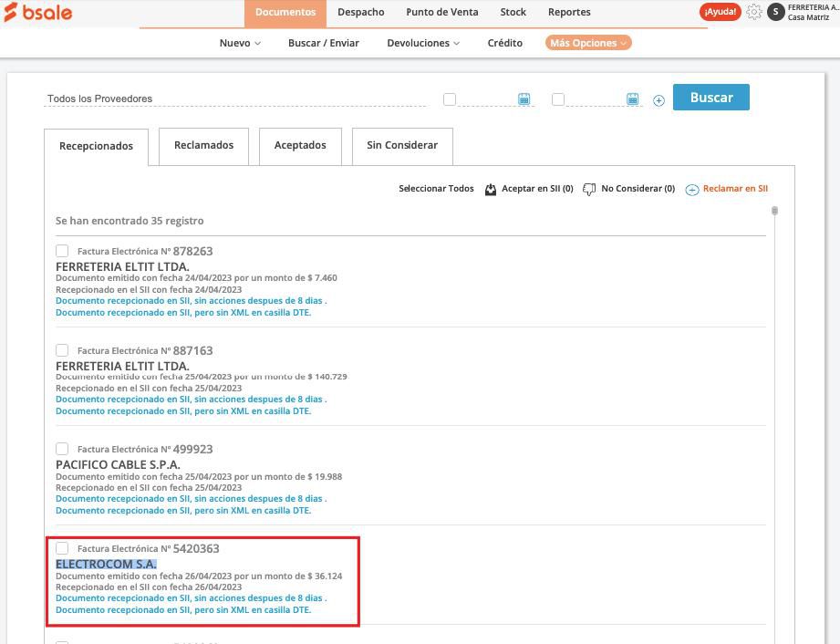Click the blue Buscar button

[710, 98]
